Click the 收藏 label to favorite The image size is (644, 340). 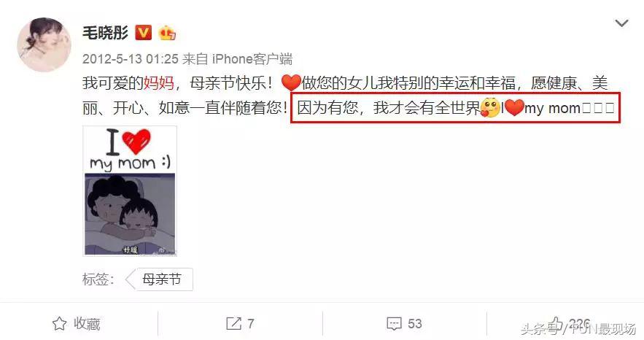tap(87, 323)
